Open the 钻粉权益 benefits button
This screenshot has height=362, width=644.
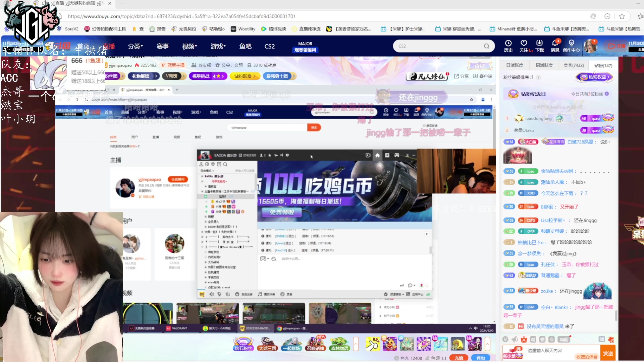click(x=594, y=77)
